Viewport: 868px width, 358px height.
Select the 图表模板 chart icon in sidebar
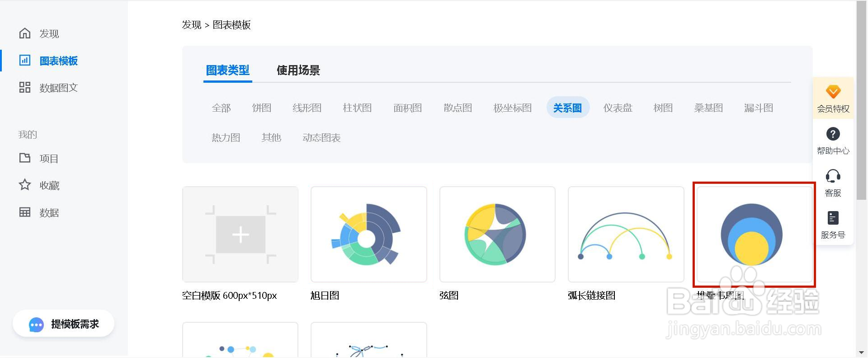pos(25,60)
